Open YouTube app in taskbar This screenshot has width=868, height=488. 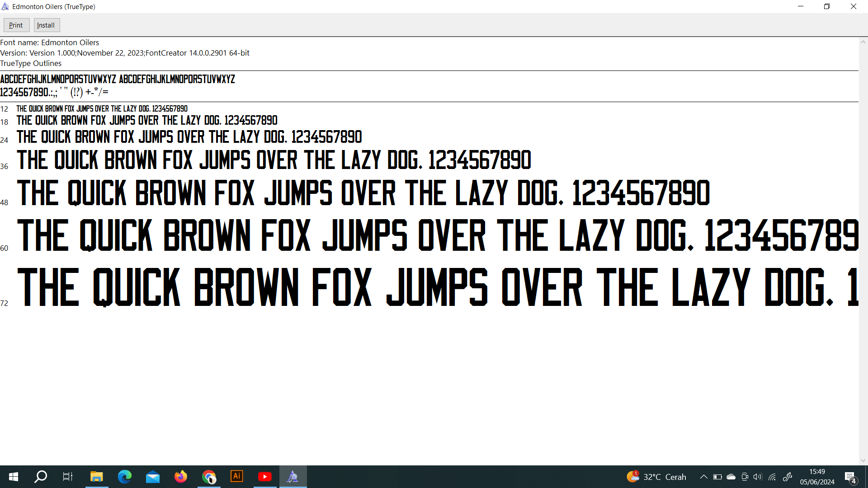point(265,477)
